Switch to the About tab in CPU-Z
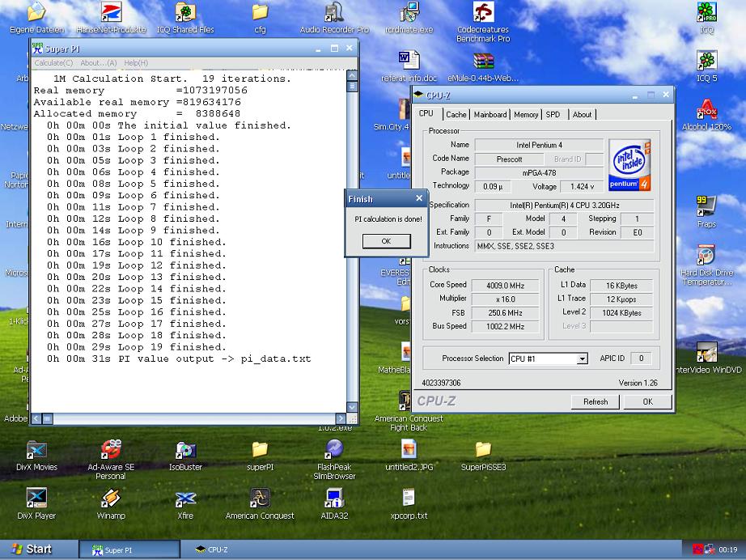 coord(582,114)
